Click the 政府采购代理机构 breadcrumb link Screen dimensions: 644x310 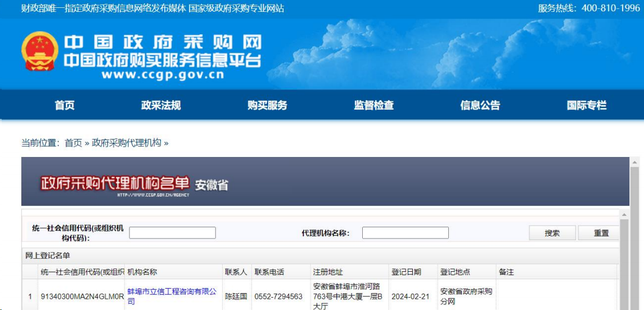point(127,143)
